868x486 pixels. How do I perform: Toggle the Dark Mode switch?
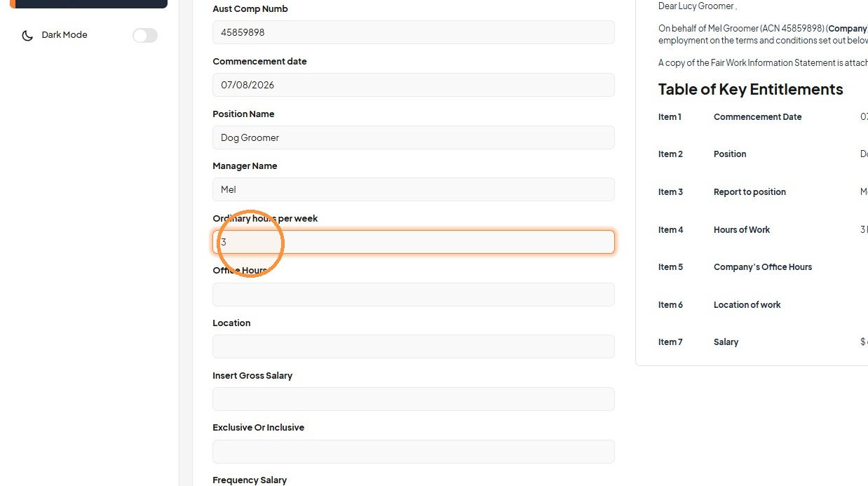coord(145,35)
